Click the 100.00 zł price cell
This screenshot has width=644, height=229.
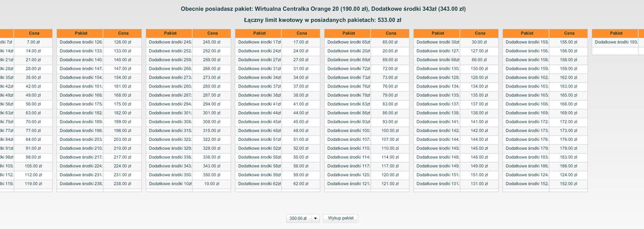point(390,131)
